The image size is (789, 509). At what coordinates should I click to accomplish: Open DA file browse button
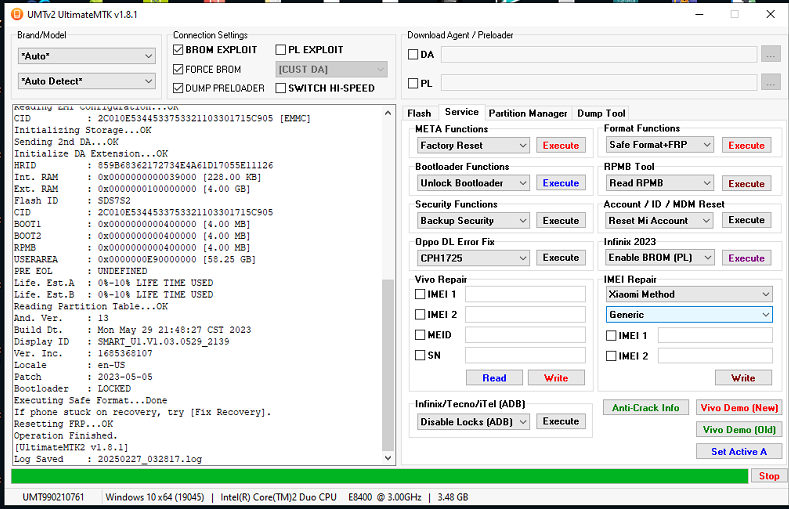[770, 54]
